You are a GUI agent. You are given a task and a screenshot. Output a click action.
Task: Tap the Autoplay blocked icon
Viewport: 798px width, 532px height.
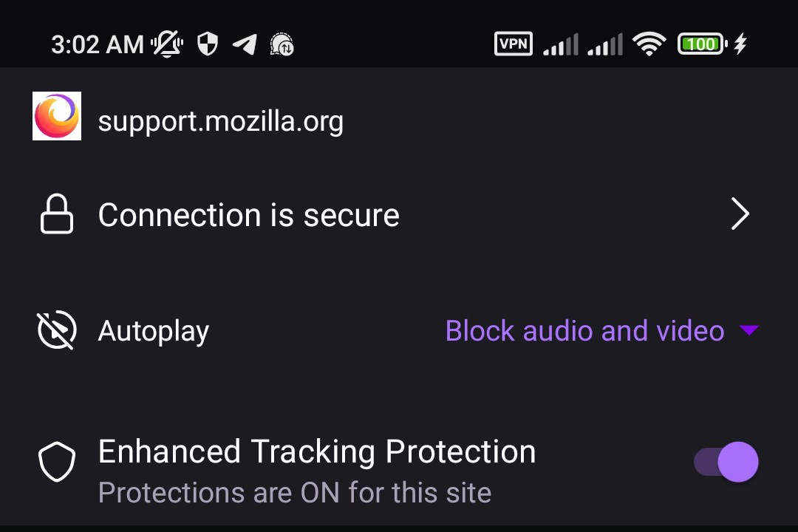point(57,331)
